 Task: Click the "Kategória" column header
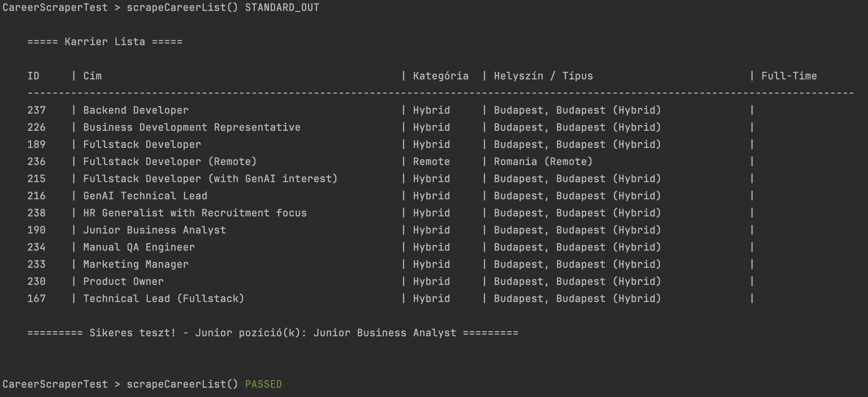pyautogui.click(x=441, y=76)
